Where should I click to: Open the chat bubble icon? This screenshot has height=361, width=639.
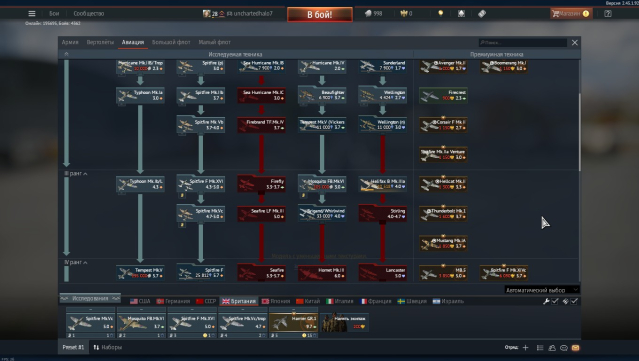564,348
